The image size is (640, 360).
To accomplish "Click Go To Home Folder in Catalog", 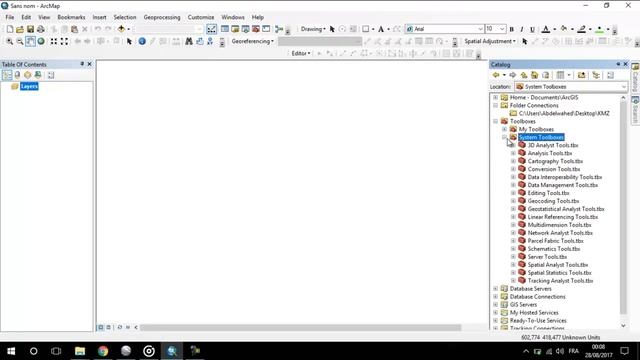I will (534, 75).
